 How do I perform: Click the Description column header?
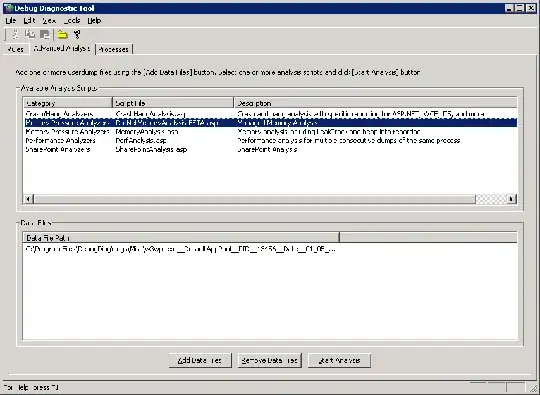375,103
